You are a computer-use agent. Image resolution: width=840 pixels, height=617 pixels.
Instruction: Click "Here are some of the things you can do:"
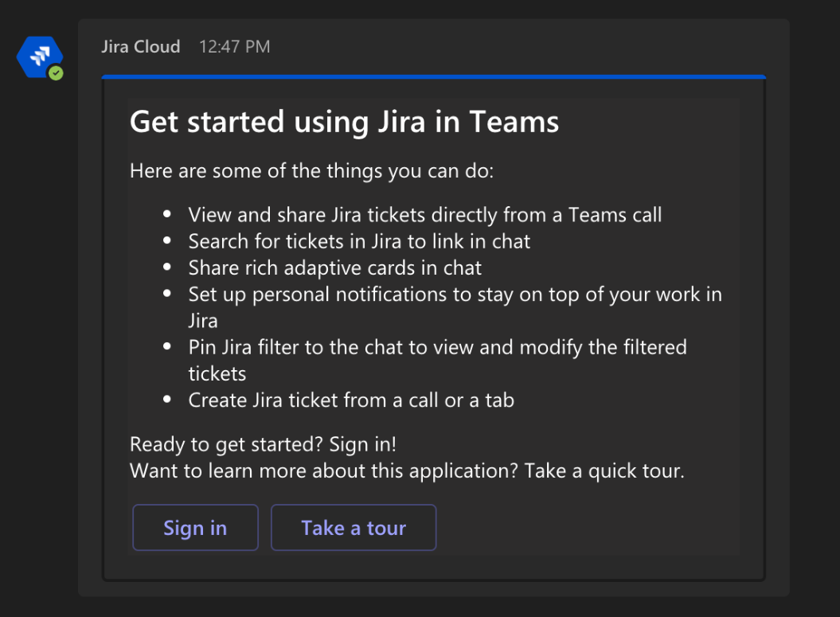point(312,171)
